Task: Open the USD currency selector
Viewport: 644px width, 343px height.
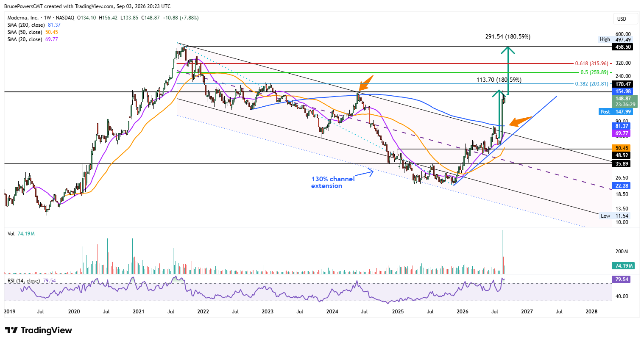Action: tap(626, 19)
